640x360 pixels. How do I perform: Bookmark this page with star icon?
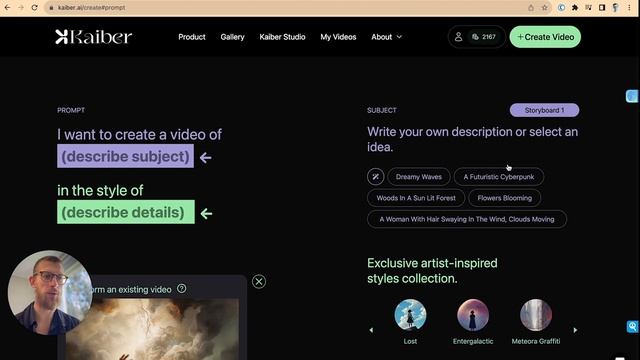point(544,7)
